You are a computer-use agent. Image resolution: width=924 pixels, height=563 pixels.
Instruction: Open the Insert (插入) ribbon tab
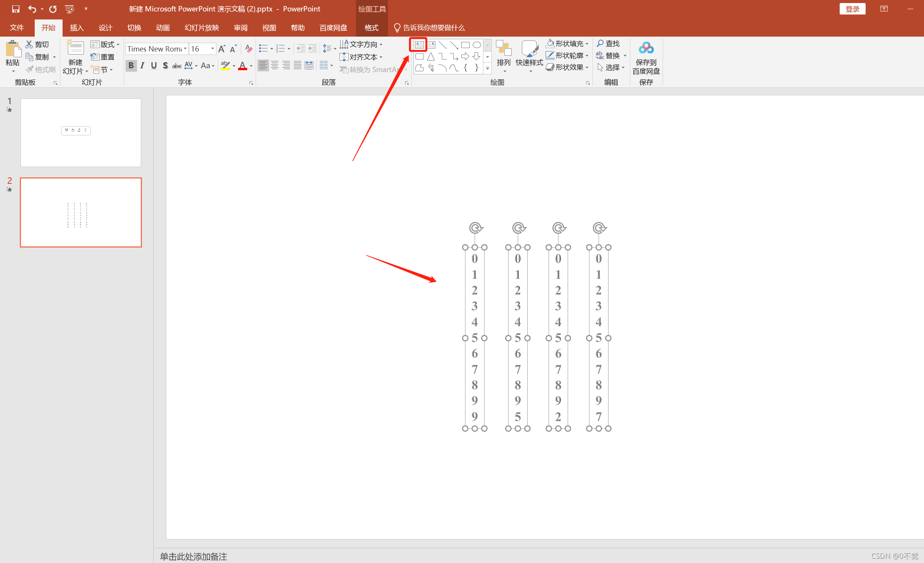point(77,28)
